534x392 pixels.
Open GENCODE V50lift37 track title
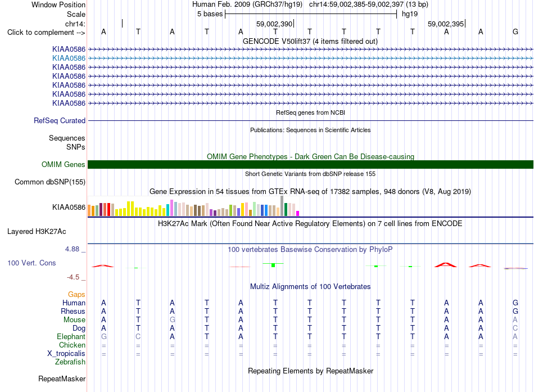pyautogui.click(x=310, y=42)
